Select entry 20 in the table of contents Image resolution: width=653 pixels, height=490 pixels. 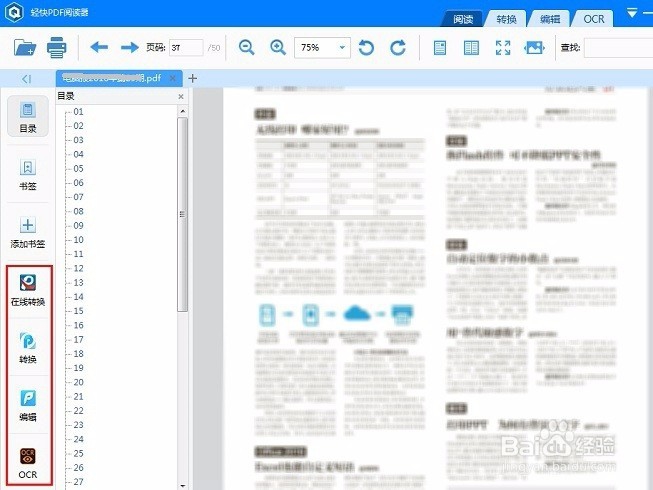pos(78,382)
